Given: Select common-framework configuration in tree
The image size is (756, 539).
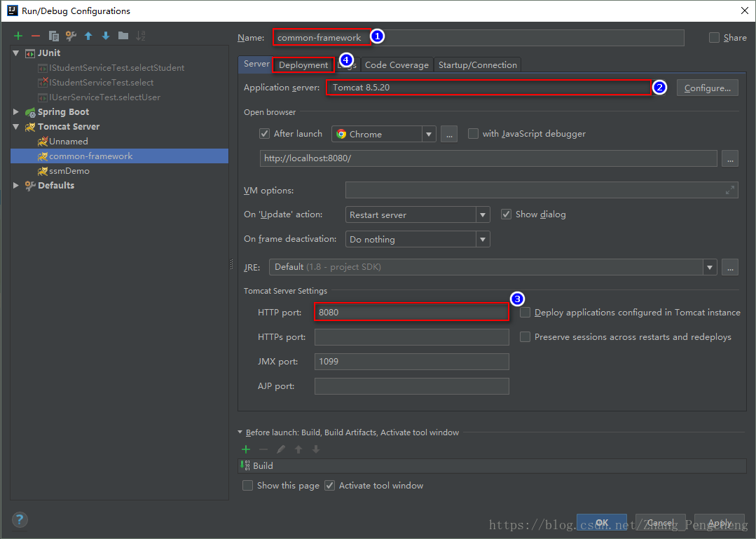Looking at the screenshot, I should 119,156.
